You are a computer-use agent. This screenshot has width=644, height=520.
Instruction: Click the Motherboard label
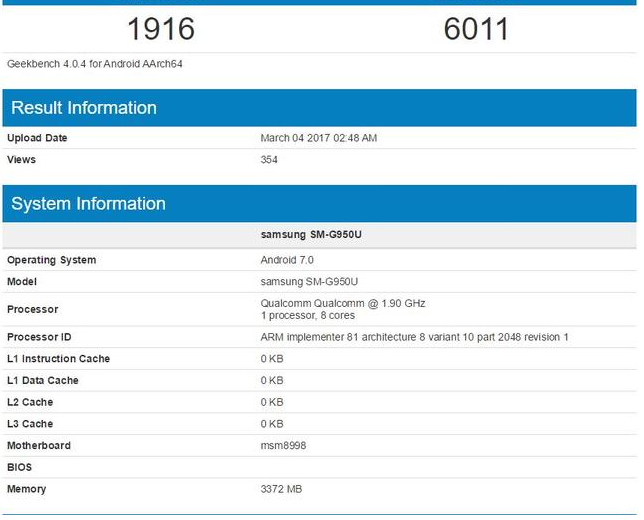point(39,446)
